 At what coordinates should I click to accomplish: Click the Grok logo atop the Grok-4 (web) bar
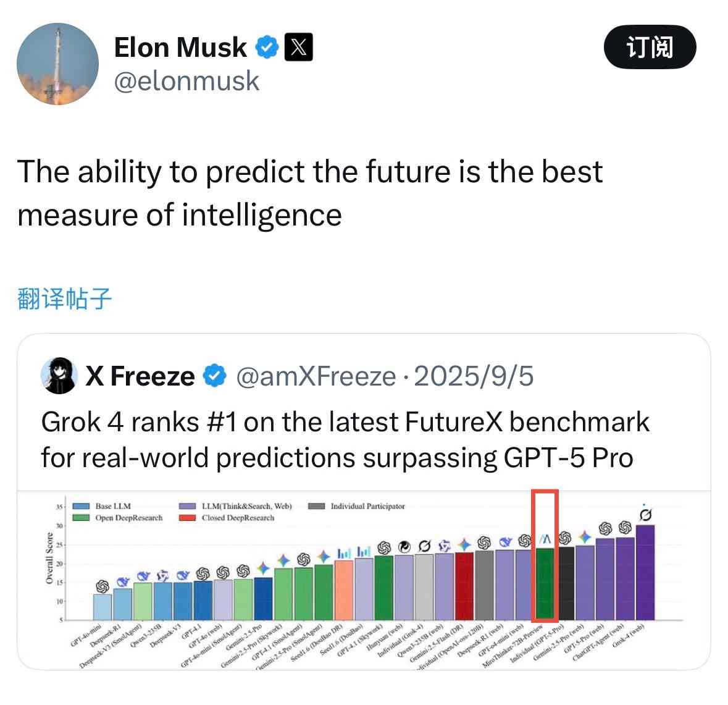645,514
